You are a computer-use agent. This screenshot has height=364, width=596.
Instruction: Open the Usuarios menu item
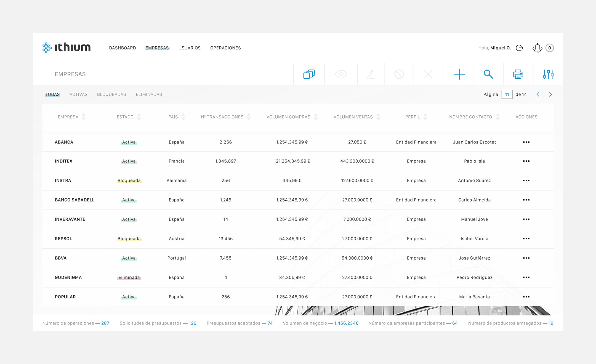pos(190,48)
